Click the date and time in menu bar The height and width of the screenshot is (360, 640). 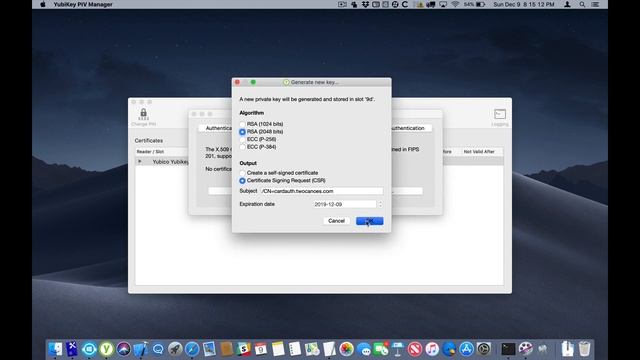(x=524, y=4)
